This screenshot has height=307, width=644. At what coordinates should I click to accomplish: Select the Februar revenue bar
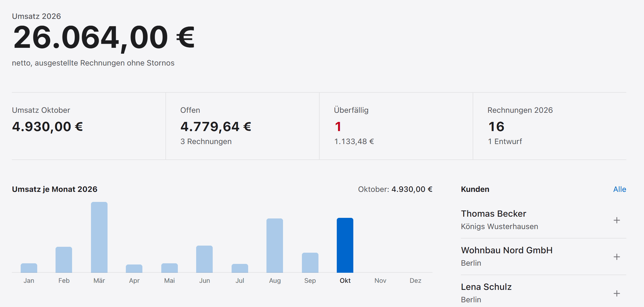tap(64, 259)
